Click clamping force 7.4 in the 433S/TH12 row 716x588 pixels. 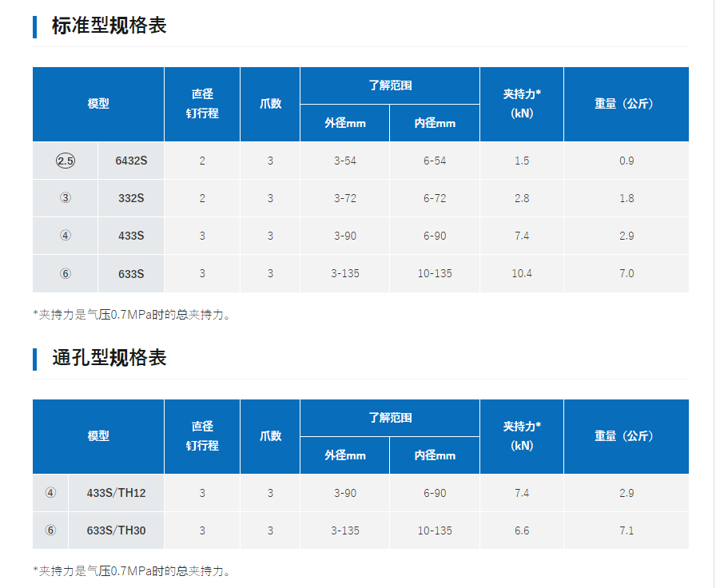pyautogui.click(x=522, y=493)
